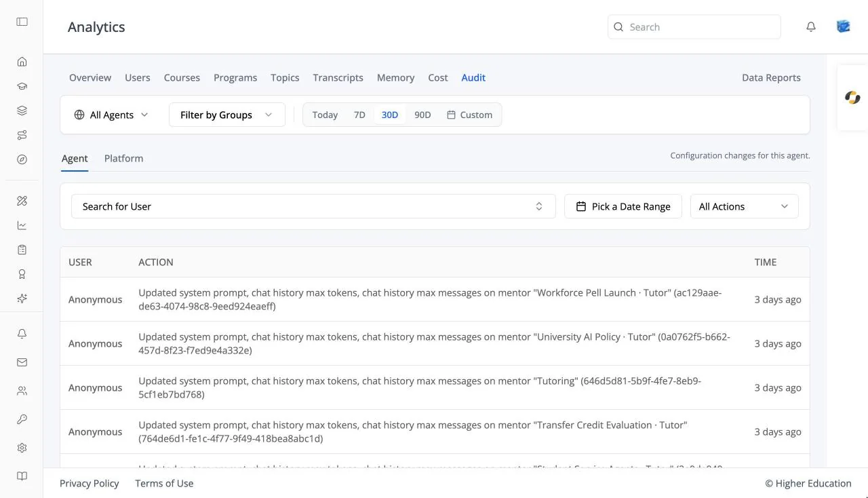The image size is (868, 498).
Task: Open the floating assistant widget icon
Action: click(852, 98)
